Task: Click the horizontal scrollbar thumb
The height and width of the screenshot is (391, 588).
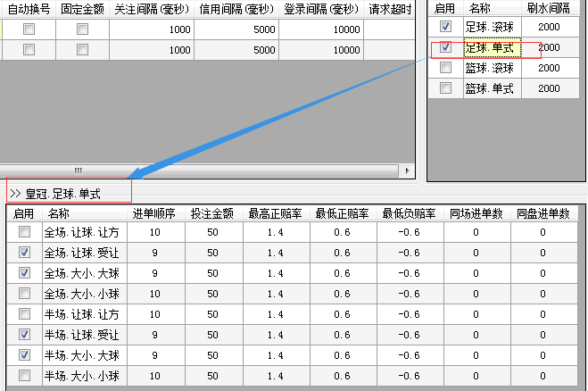Action: click(x=79, y=171)
